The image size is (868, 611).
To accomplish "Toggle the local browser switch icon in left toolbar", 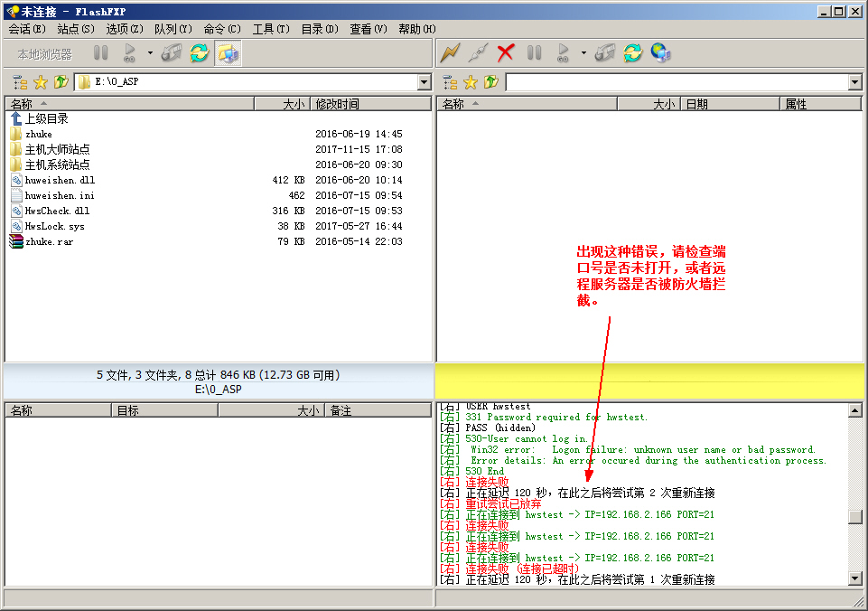I will click(x=228, y=53).
